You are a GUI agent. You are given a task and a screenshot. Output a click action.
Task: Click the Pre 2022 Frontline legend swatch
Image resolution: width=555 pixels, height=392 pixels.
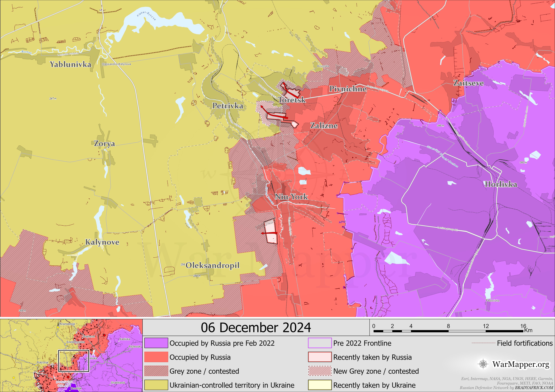click(x=320, y=343)
